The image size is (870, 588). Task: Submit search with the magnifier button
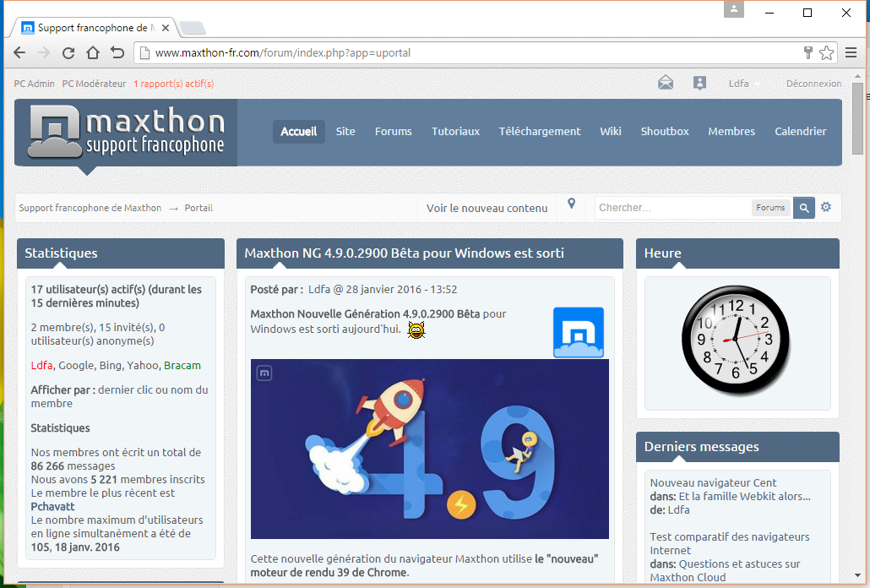804,208
